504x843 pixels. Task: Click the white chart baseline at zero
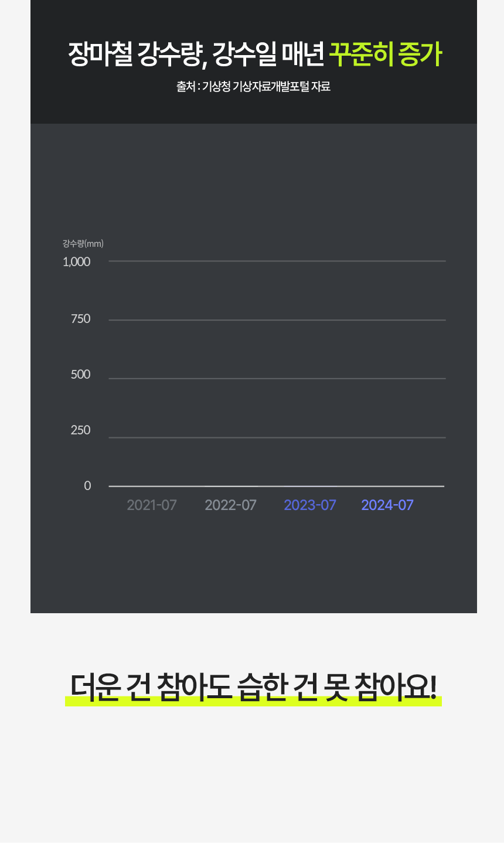pos(277,486)
